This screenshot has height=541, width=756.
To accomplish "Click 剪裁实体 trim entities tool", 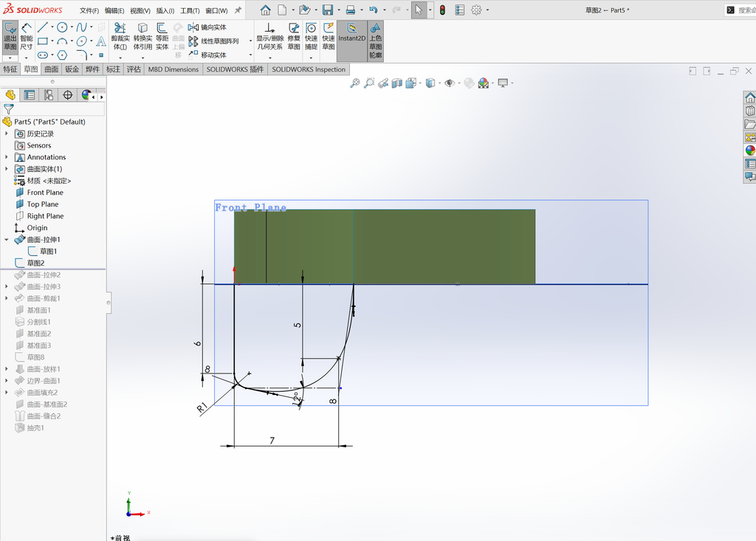I will (120, 37).
